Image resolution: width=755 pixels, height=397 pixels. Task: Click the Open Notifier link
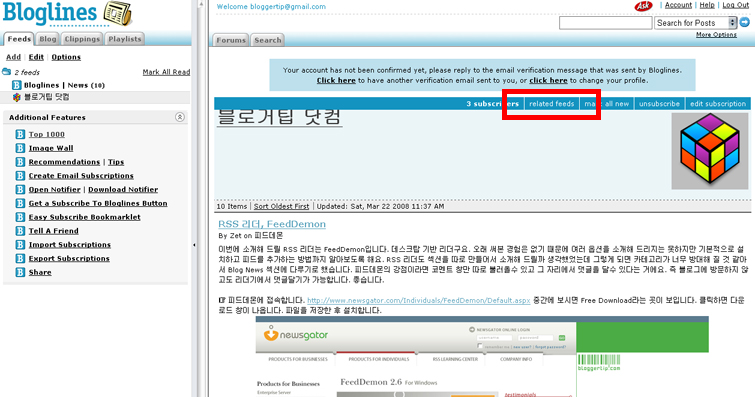click(x=54, y=189)
